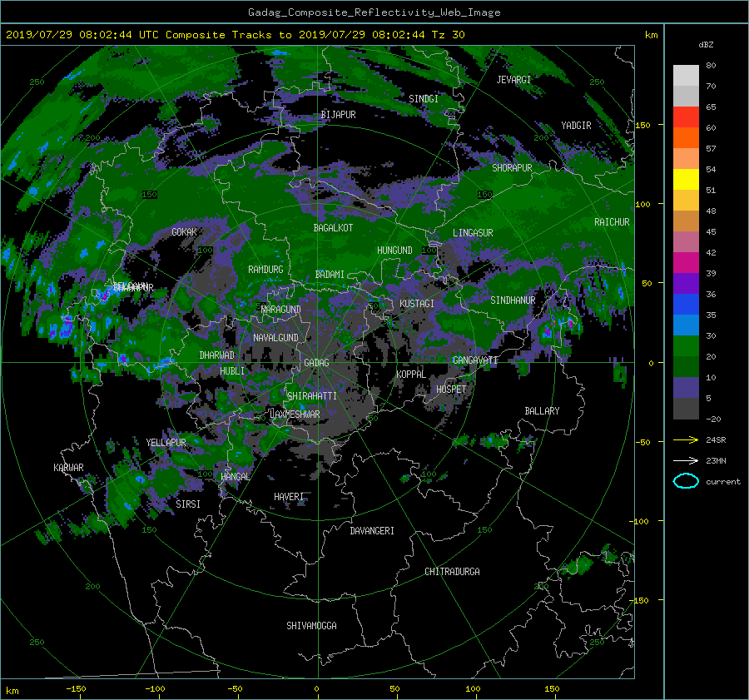749x700 pixels.
Task: Click the YADGIR city label
Action: point(576,126)
